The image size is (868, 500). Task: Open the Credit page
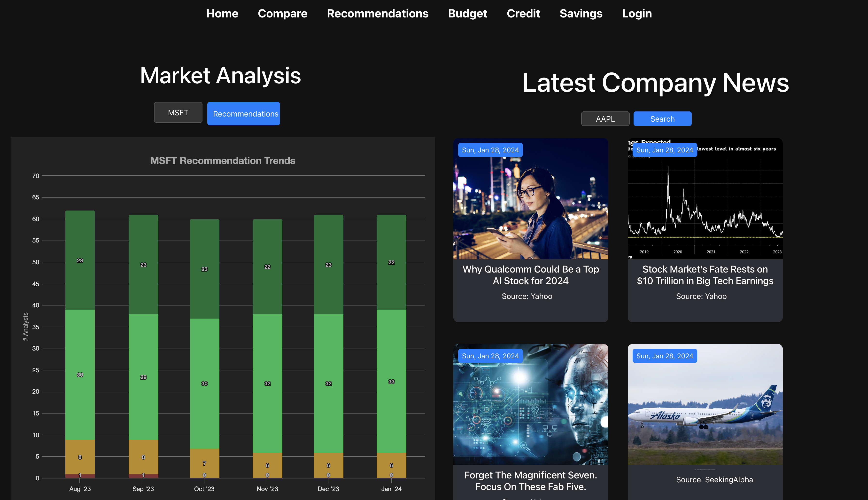click(x=523, y=13)
